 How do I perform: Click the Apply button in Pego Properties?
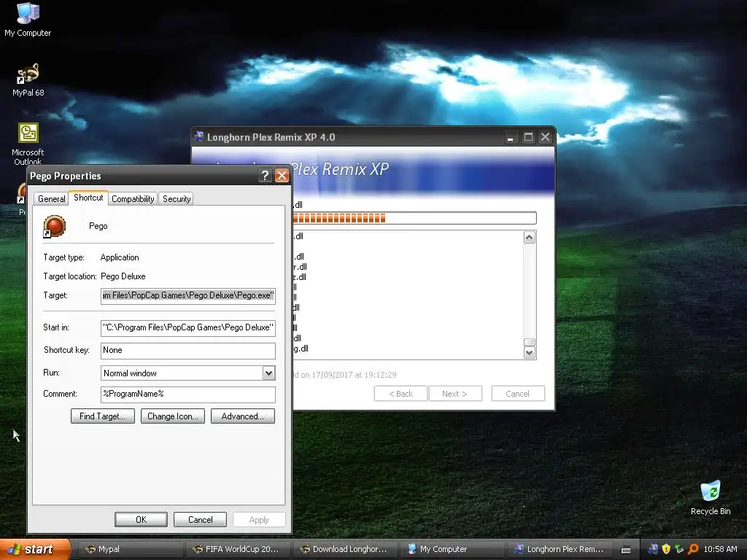click(x=259, y=519)
